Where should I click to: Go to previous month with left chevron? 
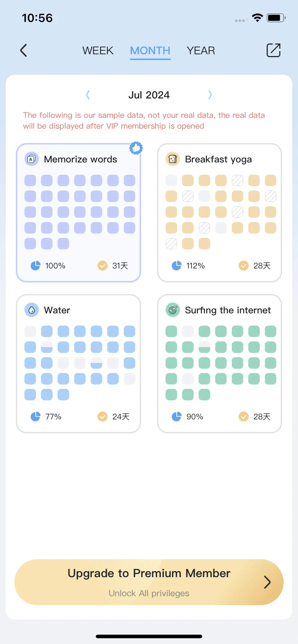tap(88, 95)
